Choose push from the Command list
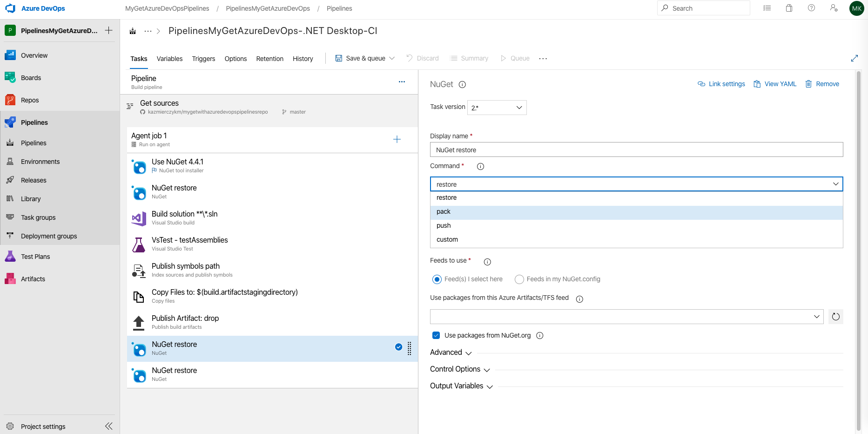This screenshot has width=868, height=434. pyautogui.click(x=636, y=226)
